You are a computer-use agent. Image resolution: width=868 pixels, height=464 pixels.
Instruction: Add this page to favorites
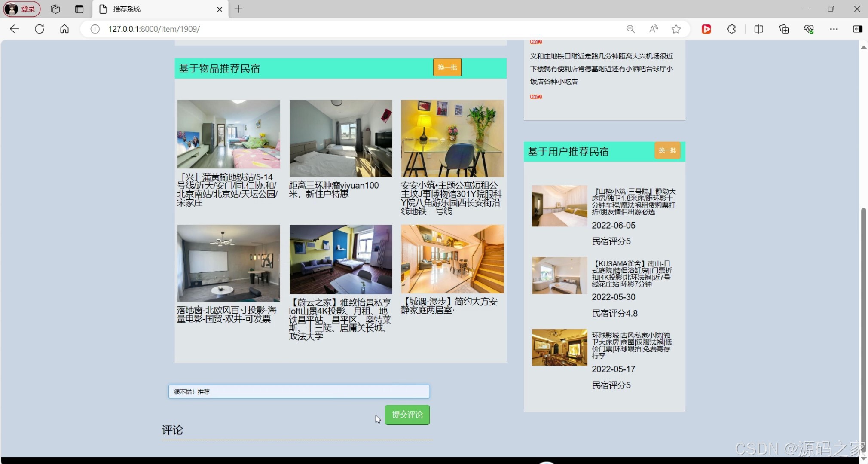coord(676,29)
